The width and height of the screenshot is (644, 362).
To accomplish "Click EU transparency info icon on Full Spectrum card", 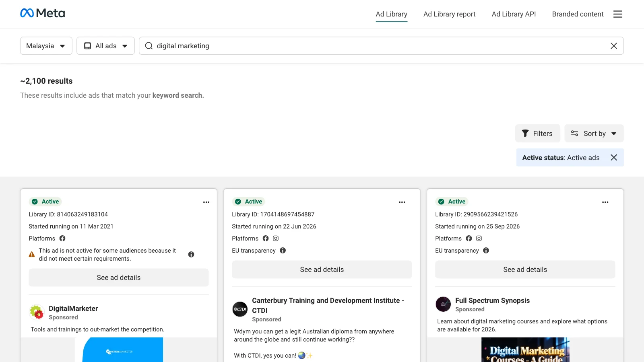I will 486,251.
